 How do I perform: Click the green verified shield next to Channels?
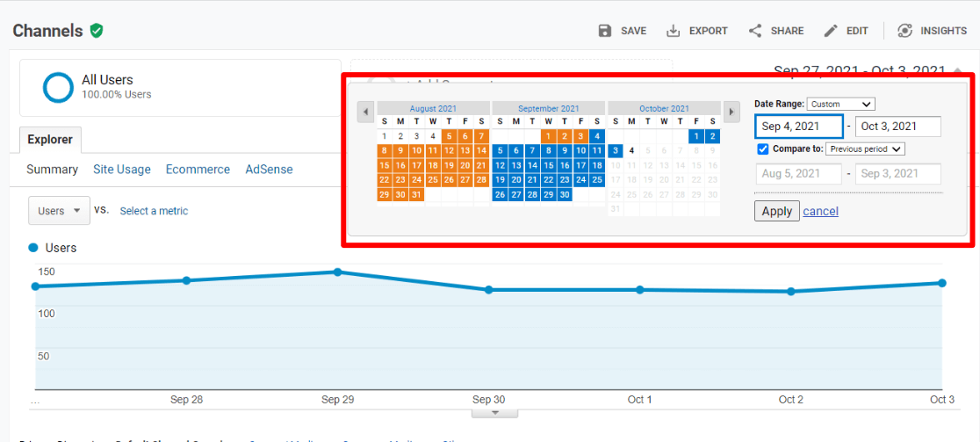coord(97,30)
